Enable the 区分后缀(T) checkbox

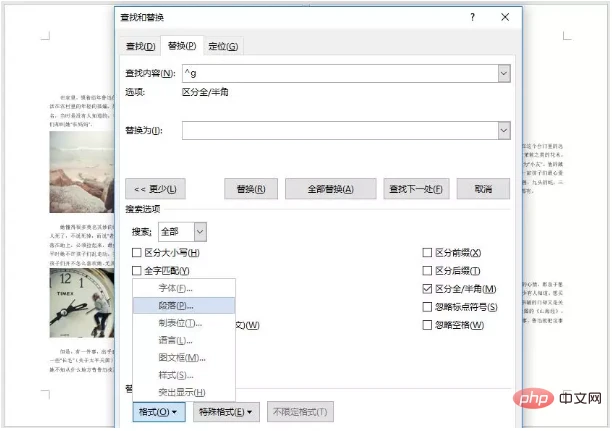tap(427, 271)
